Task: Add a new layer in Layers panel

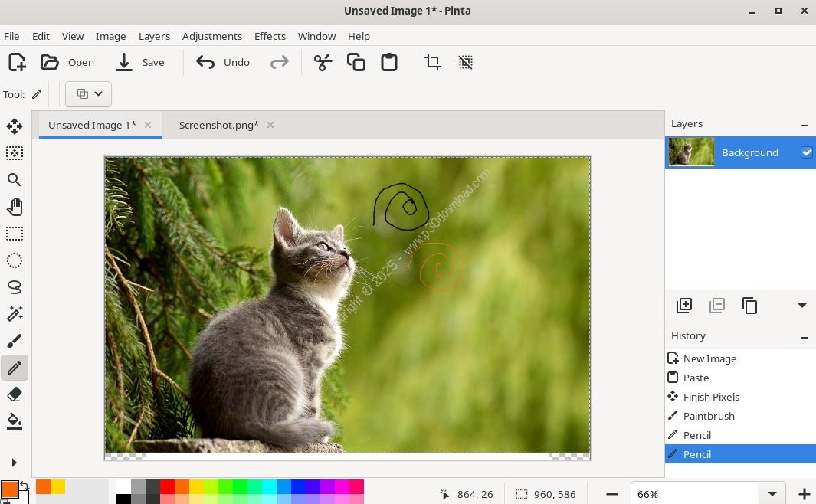Action: [684, 306]
